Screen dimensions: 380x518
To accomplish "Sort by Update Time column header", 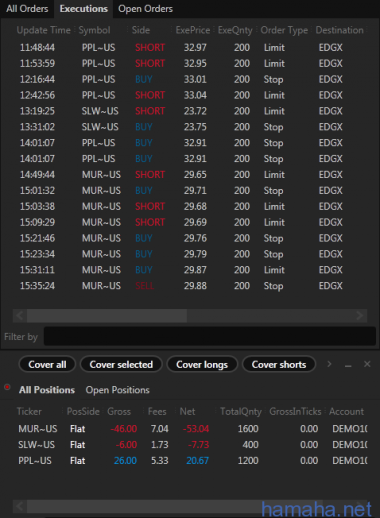I will point(44,30).
